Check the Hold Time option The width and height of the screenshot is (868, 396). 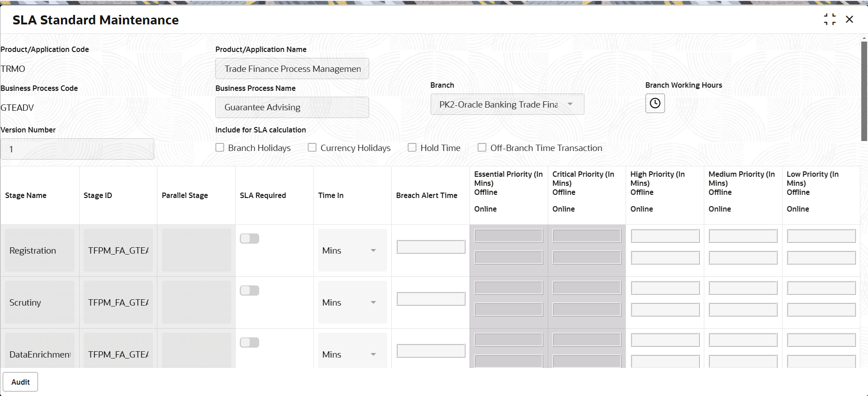pos(412,147)
